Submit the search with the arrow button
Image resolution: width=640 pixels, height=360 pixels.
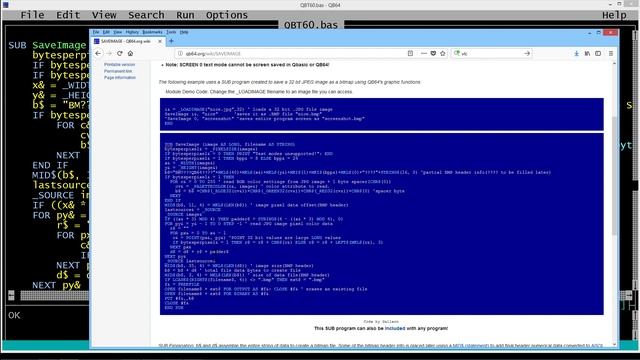tap(527, 53)
